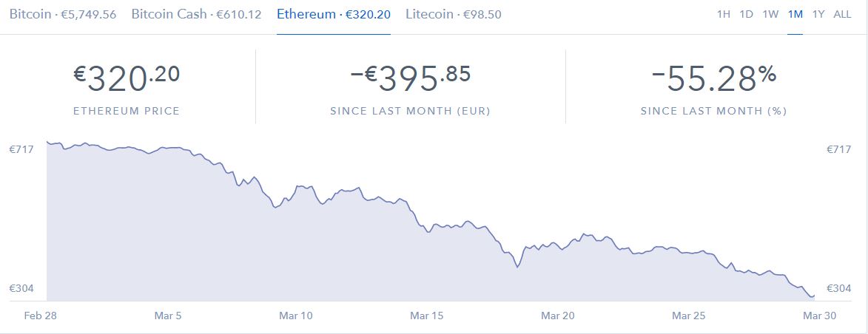Screen dimensions: 868x334
Task: Click the Mar 15 date marker
Action: (x=427, y=316)
